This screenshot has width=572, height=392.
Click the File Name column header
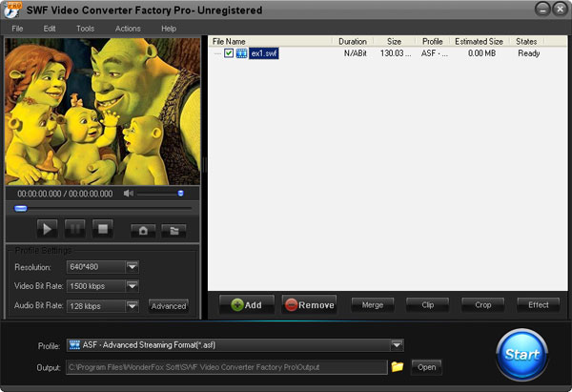pos(229,42)
